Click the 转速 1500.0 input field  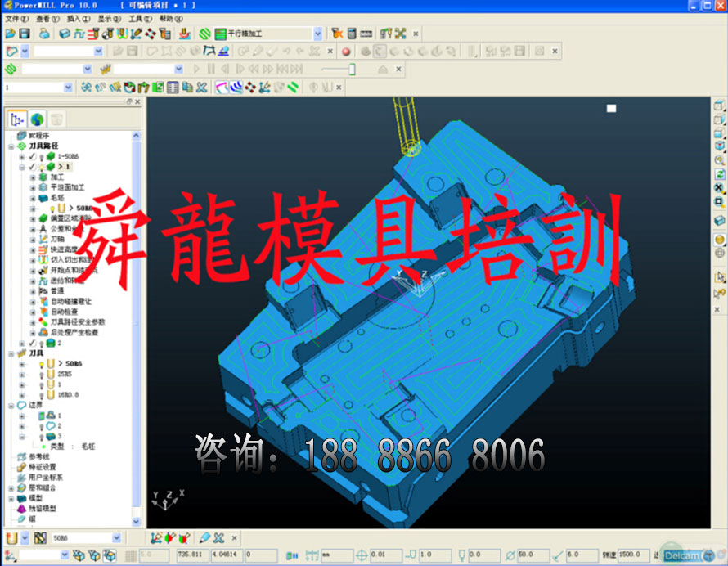pos(633,555)
